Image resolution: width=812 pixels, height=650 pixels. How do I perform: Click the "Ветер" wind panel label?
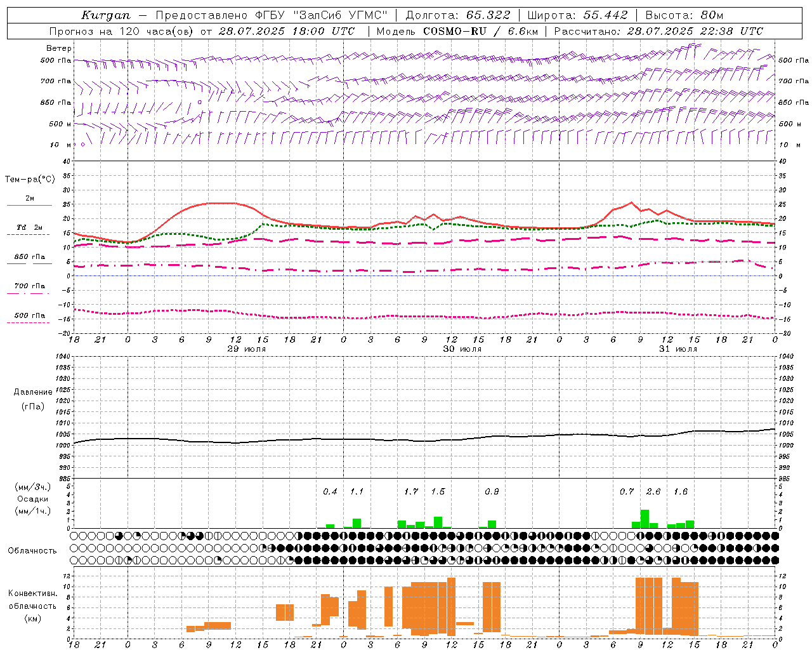[x=59, y=48]
